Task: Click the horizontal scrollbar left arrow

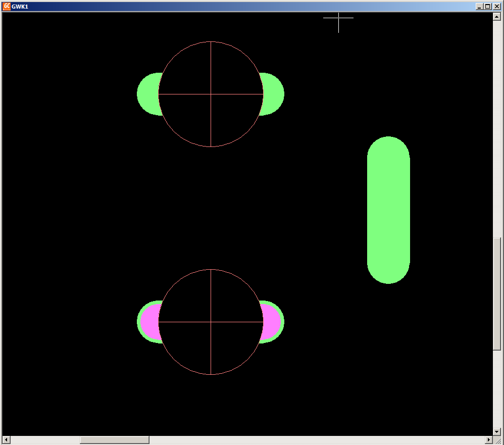Action: pyautogui.click(x=6, y=440)
